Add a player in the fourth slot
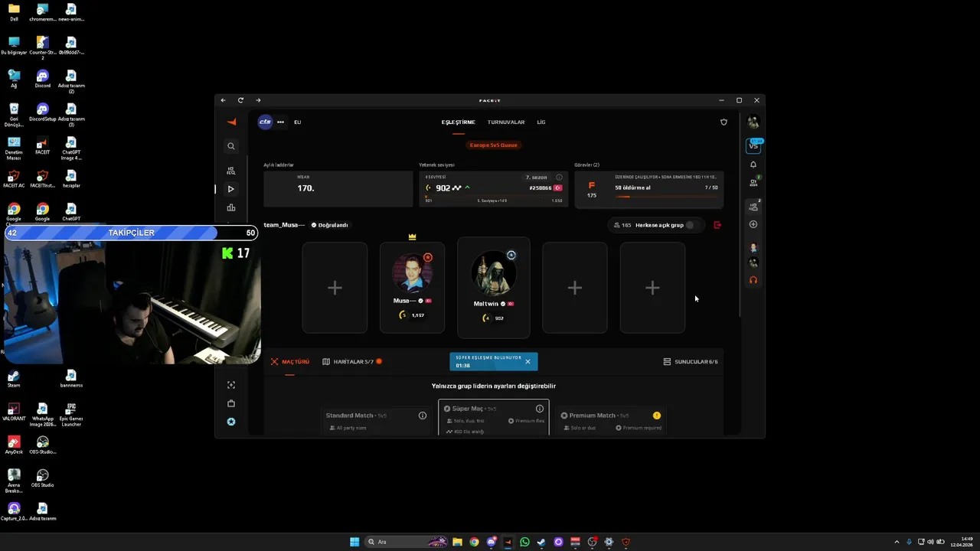This screenshot has height=551, width=980. click(575, 288)
